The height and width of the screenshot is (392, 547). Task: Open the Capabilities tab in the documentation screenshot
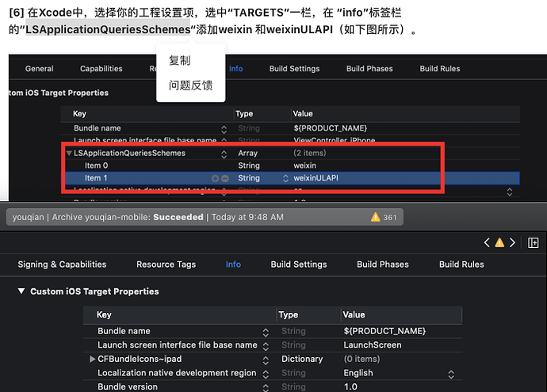pos(101,69)
